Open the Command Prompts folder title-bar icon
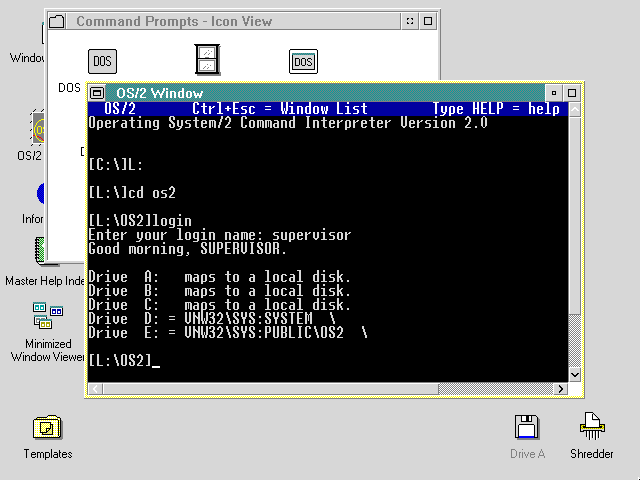Screen dimensions: 640x480 (57, 21)
